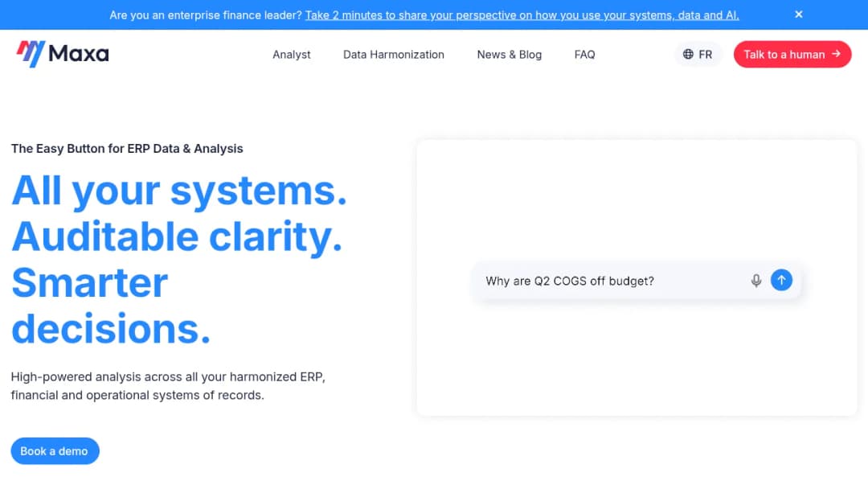This screenshot has height=489, width=868.
Task: Click the 'High-powered analysis' description paragraph
Action: tap(168, 385)
